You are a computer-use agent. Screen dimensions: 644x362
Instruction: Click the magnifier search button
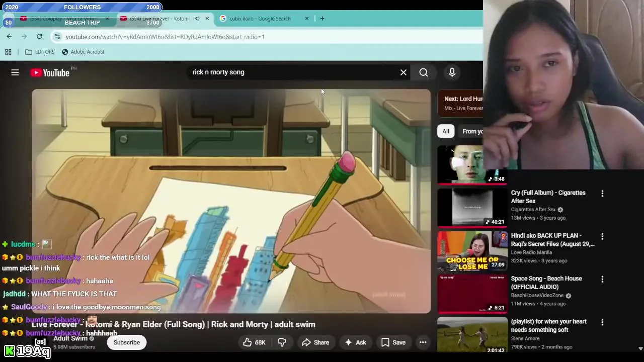click(x=424, y=72)
